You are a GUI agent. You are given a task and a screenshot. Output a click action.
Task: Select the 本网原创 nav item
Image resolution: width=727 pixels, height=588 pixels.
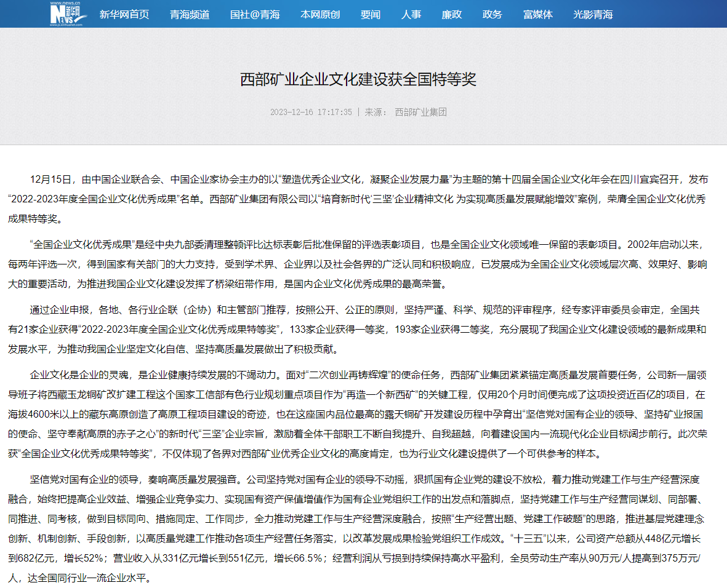320,15
